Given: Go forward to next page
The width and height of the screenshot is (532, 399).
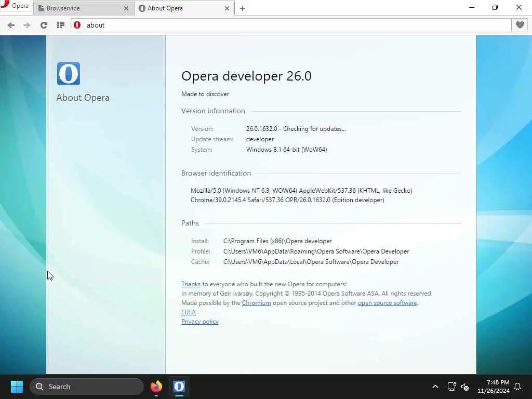Looking at the screenshot, I should tap(27, 25).
